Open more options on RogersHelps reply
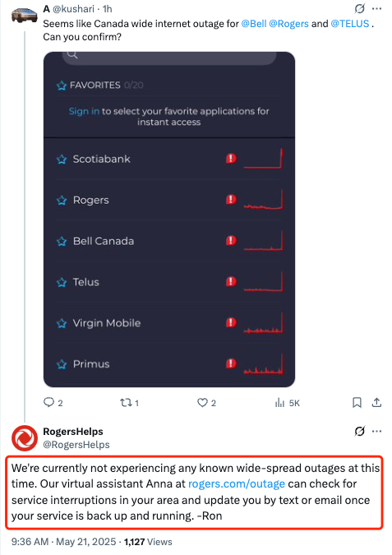This screenshot has width=392, height=555. coord(376,431)
